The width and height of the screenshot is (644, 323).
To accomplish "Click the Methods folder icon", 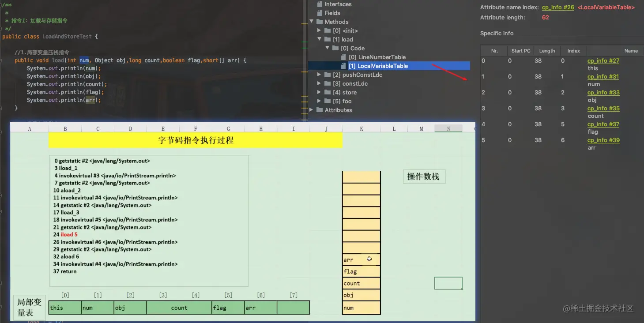I will [320, 22].
